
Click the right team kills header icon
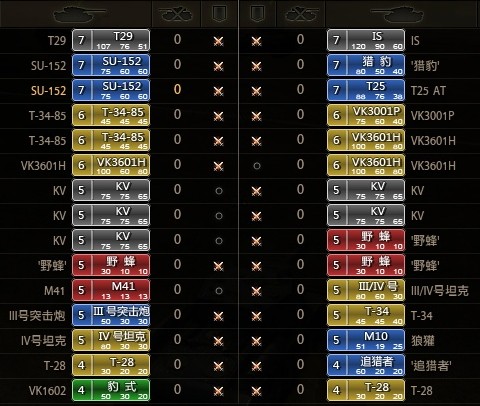click(302, 14)
